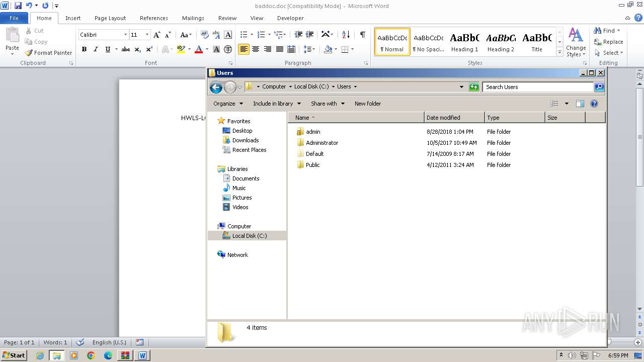Screen dimensions: 644x362
Task: Toggle subscript formatting
Action: point(137,49)
